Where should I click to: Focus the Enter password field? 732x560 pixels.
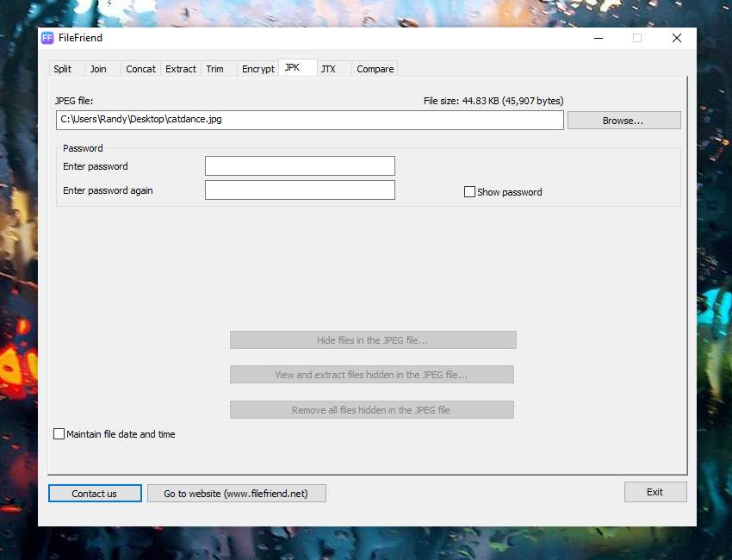pos(300,165)
